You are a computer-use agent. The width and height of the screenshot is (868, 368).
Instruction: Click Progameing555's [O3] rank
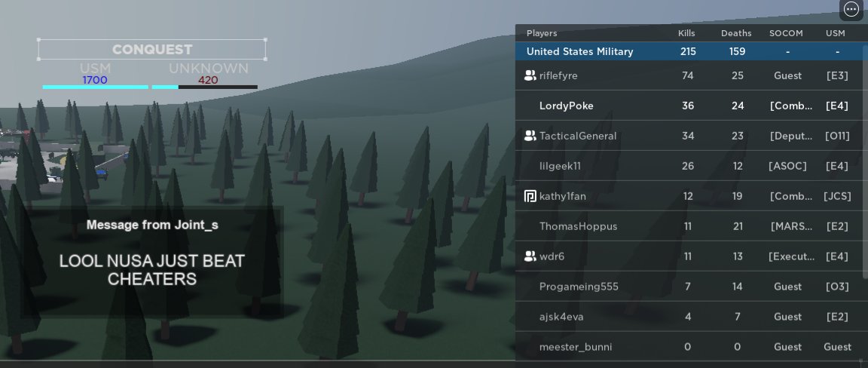pos(836,287)
